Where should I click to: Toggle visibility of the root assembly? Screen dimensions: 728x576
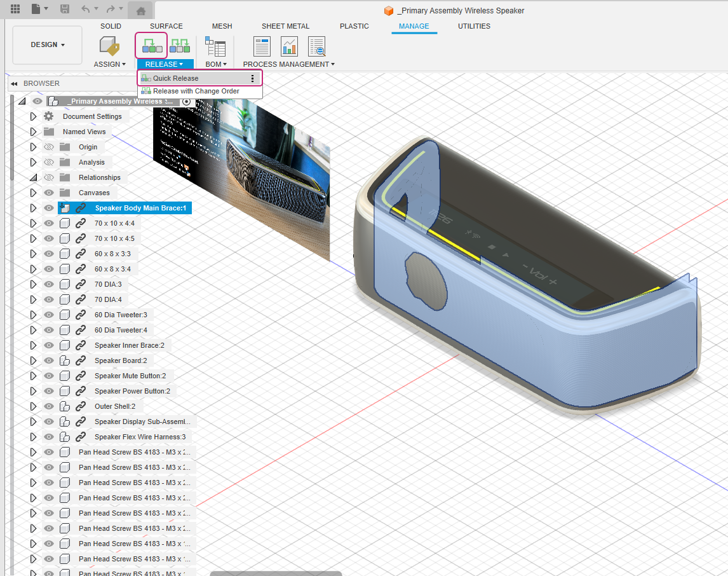click(x=37, y=101)
